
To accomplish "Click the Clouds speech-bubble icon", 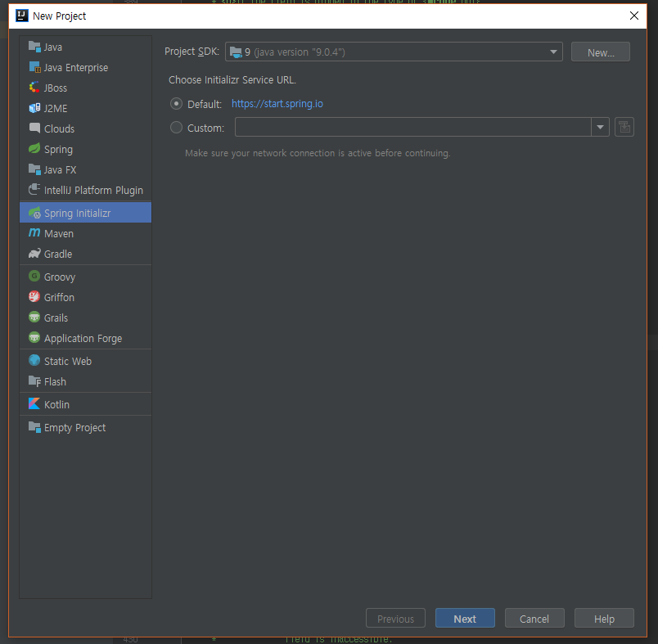I will (34, 128).
